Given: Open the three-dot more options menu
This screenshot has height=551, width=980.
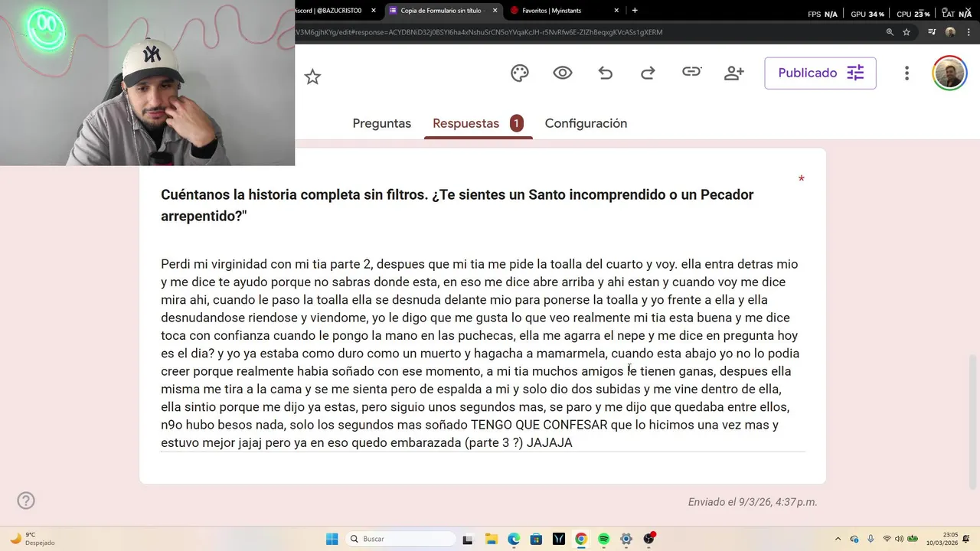Looking at the screenshot, I should pyautogui.click(x=906, y=73).
